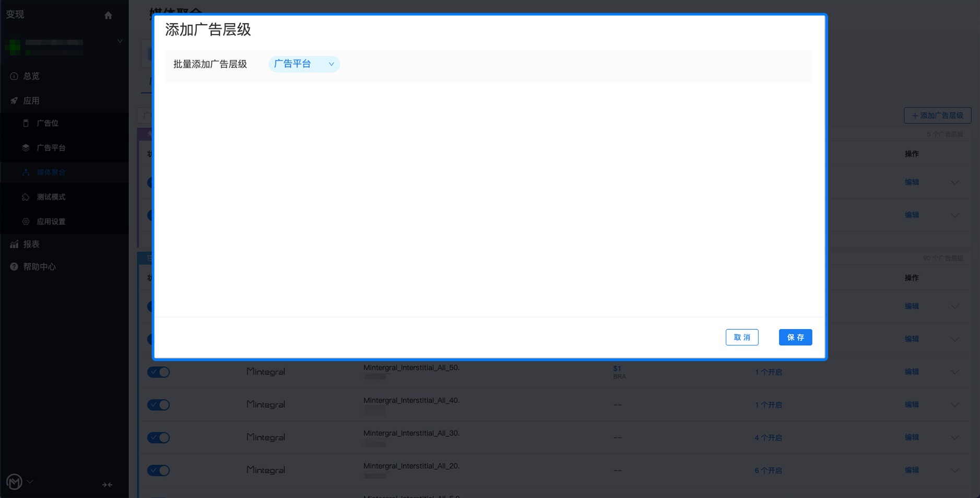Viewport: 980px width, 498px height.
Task: Click the 应用 rocket icon
Action: tap(14, 100)
